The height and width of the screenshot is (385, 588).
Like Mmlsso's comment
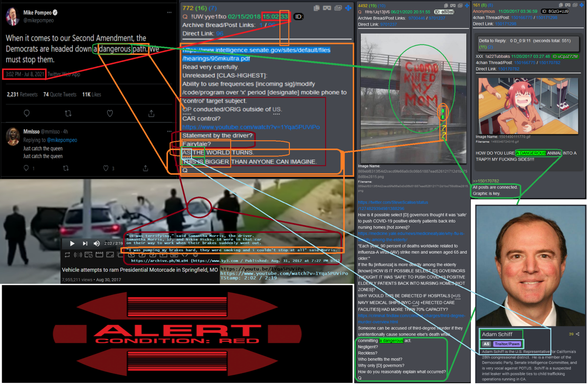106,168
